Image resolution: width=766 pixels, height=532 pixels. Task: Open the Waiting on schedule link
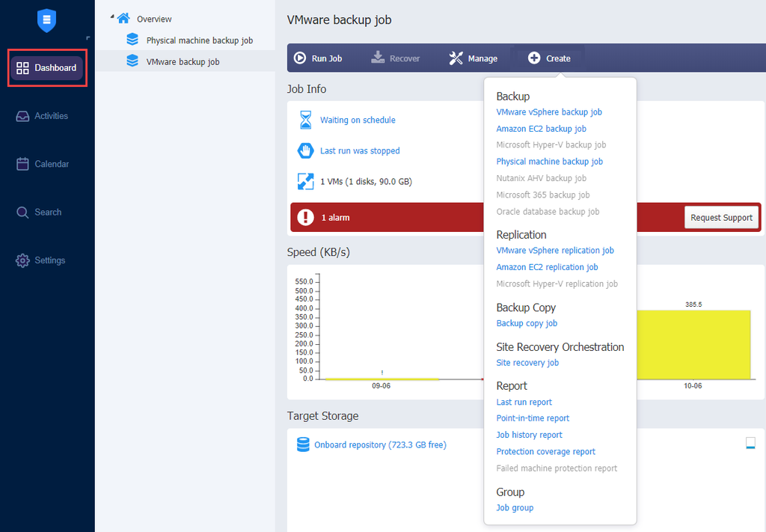[358, 120]
